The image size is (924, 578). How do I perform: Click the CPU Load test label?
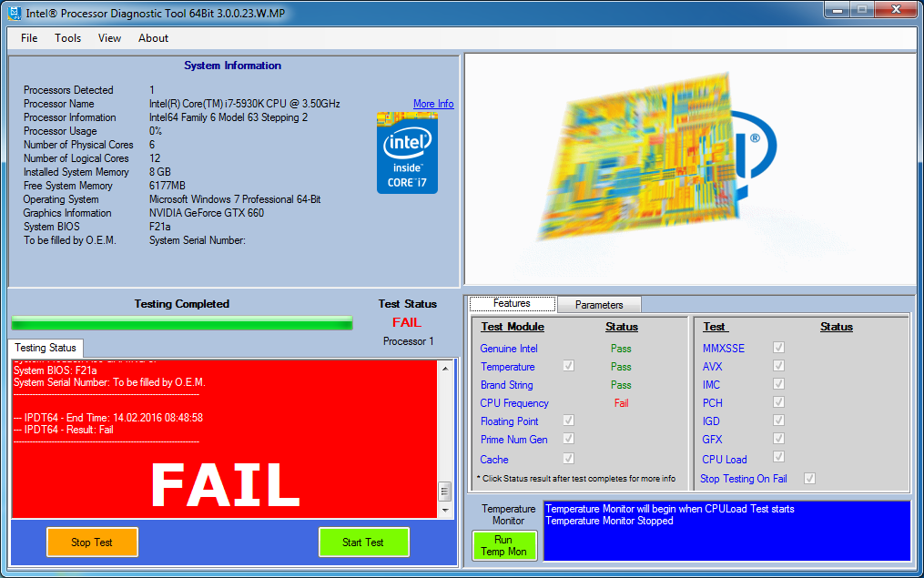click(x=725, y=460)
